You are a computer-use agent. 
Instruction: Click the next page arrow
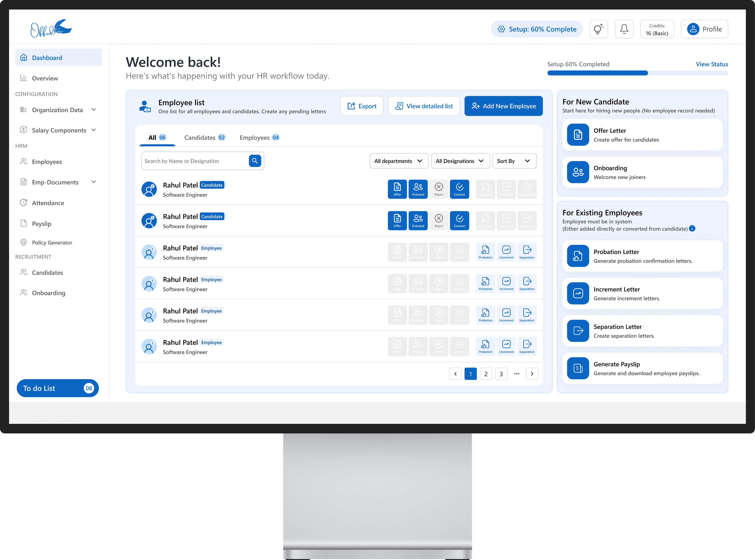click(532, 374)
